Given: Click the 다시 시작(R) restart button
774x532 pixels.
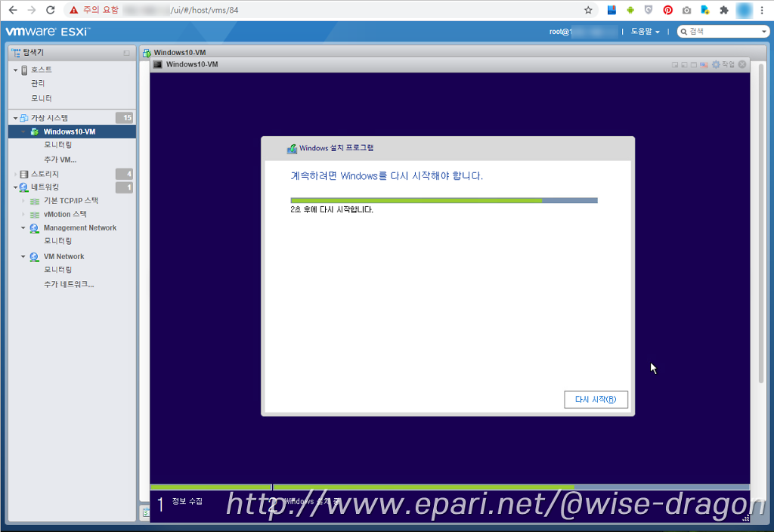Looking at the screenshot, I should pos(596,400).
